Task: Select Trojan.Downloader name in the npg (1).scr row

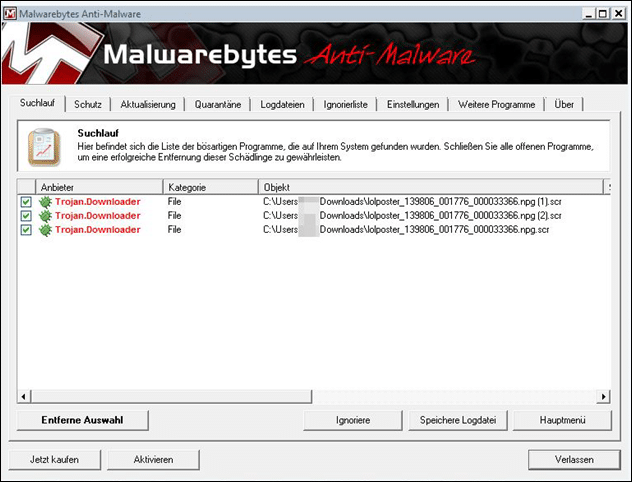Action: click(x=98, y=202)
